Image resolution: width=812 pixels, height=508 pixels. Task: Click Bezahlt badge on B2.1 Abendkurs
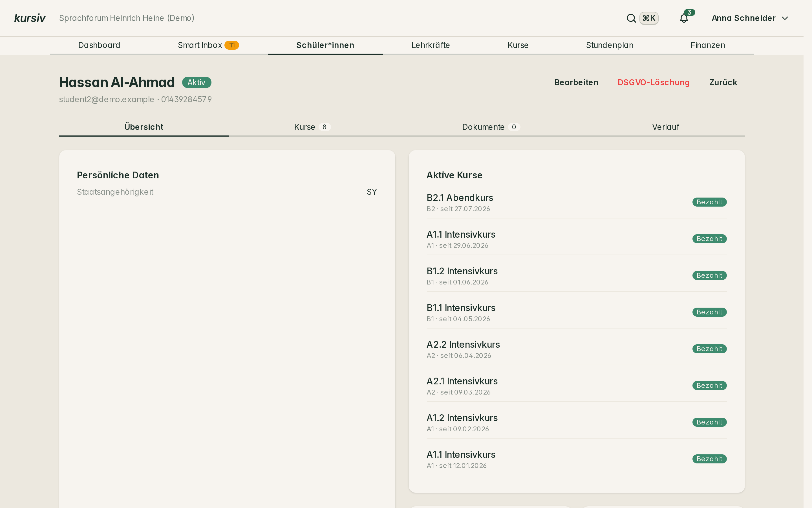click(709, 202)
